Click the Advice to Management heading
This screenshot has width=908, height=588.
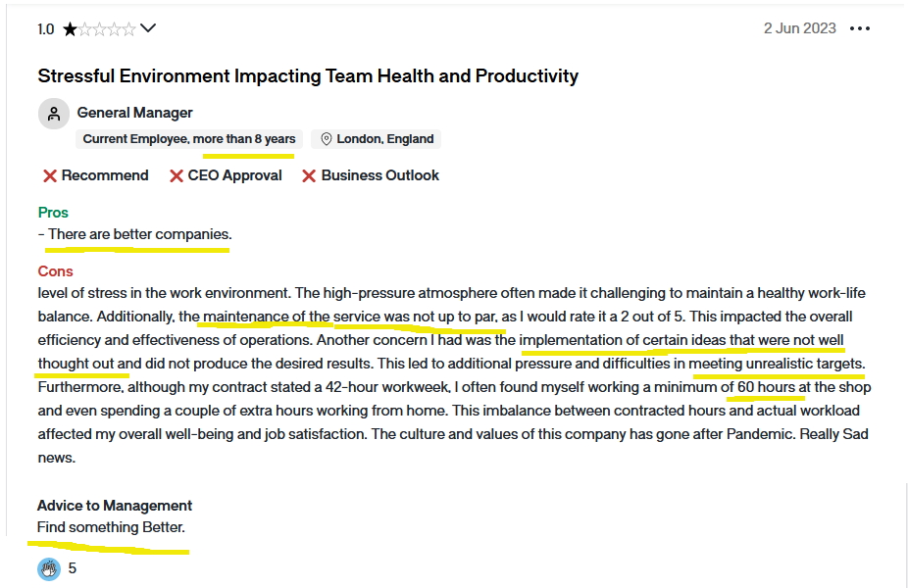coord(115,506)
